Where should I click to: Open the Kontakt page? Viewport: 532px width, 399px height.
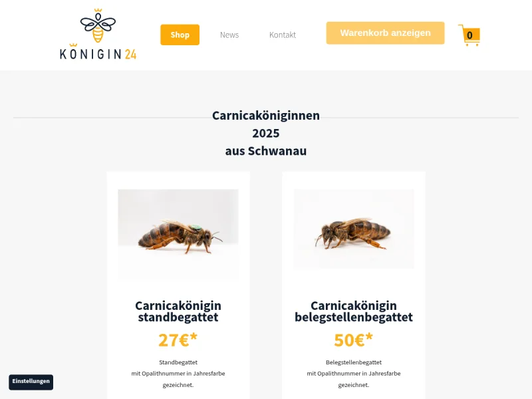click(283, 35)
